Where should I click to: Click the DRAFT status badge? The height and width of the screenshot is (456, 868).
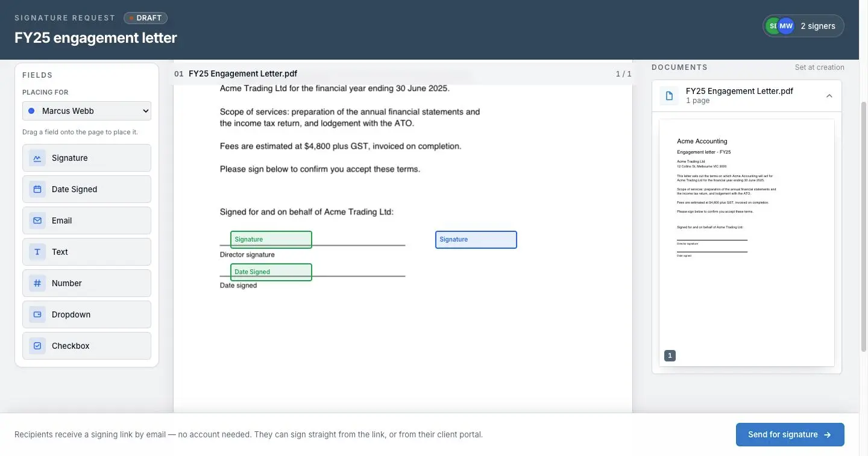[145, 18]
